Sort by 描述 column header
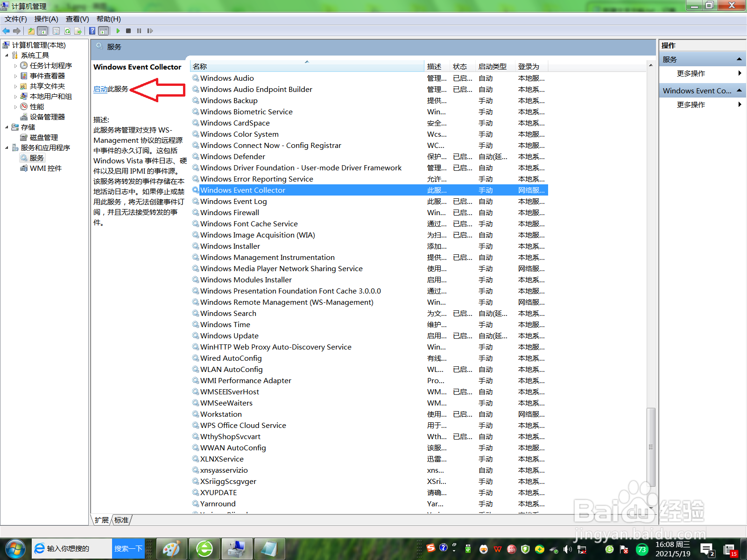Image resolution: width=747 pixels, height=560 pixels. click(x=437, y=66)
